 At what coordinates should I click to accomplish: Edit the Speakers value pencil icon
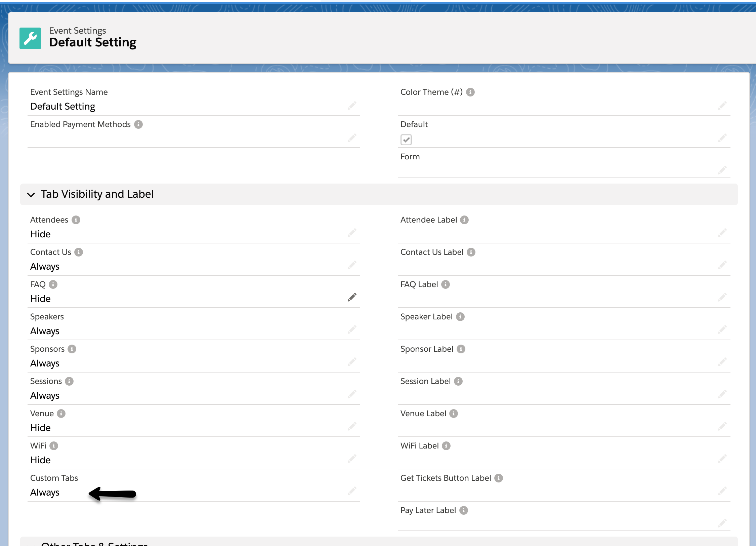point(352,330)
